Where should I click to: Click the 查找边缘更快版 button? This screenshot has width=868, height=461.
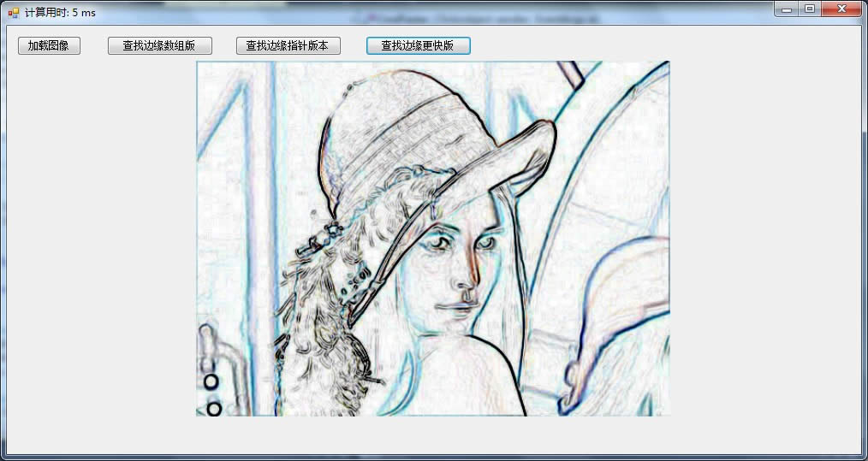click(x=418, y=46)
